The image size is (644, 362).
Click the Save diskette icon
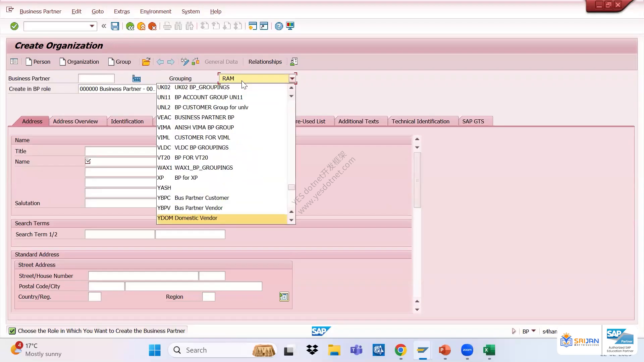pyautogui.click(x=115, y=26)
